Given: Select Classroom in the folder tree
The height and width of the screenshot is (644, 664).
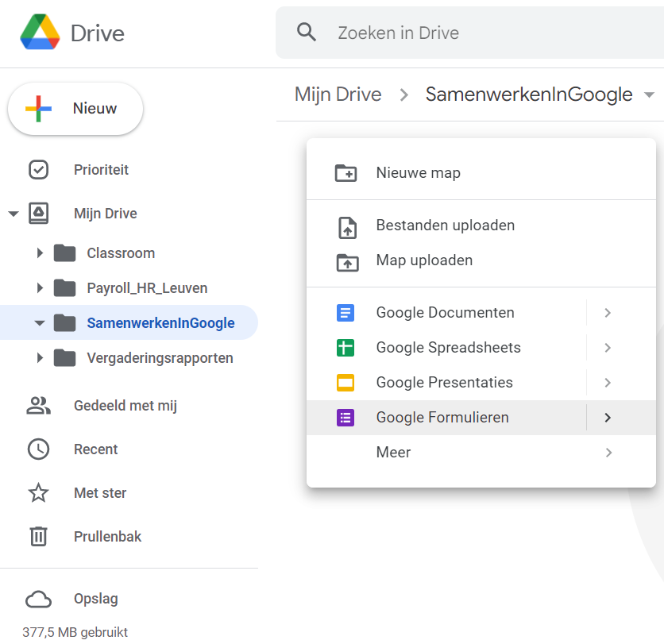Looking at the screenshot, I should tap(121, 253).
